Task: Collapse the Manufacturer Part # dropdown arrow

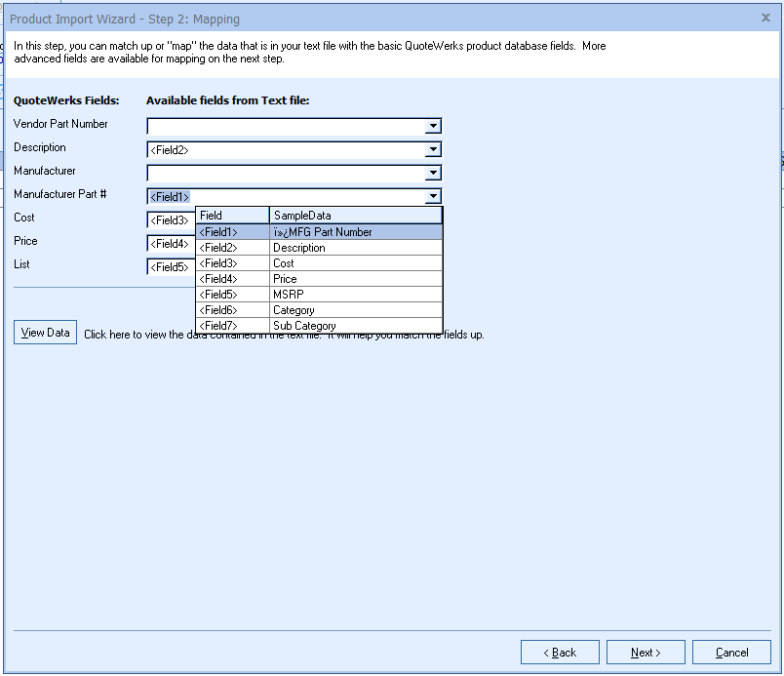Action: click(433, 196)
